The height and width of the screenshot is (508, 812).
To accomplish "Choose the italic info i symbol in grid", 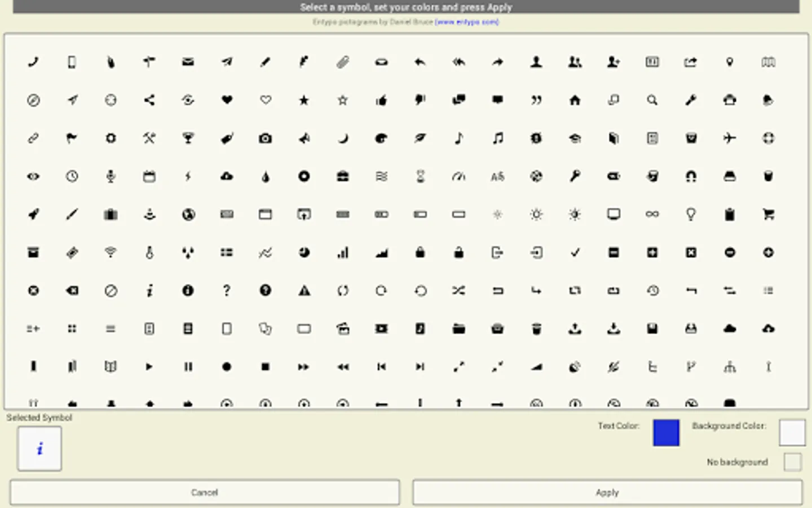I will tap(149, 291).
